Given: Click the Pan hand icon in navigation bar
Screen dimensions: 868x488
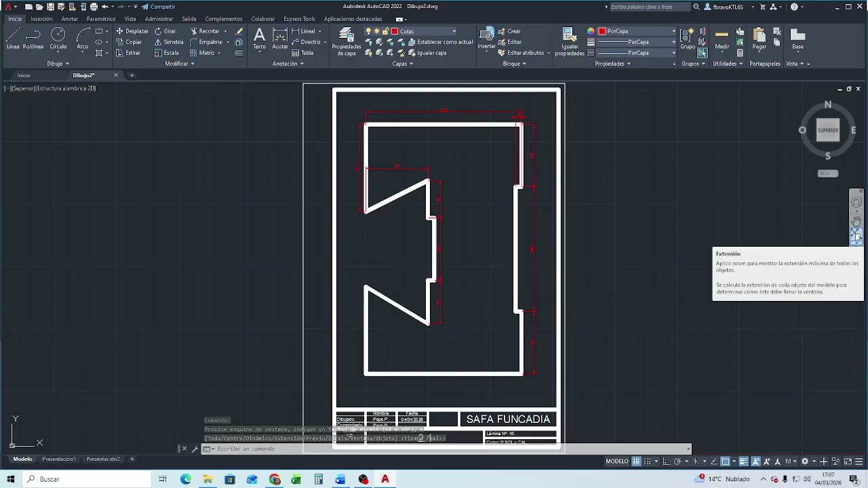Looking at the screenshot, I should tap(856, 221).
